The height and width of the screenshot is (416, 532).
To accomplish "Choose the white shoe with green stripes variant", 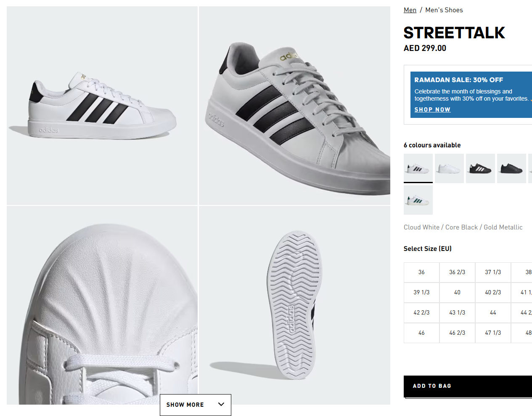I will coord(418,200).
